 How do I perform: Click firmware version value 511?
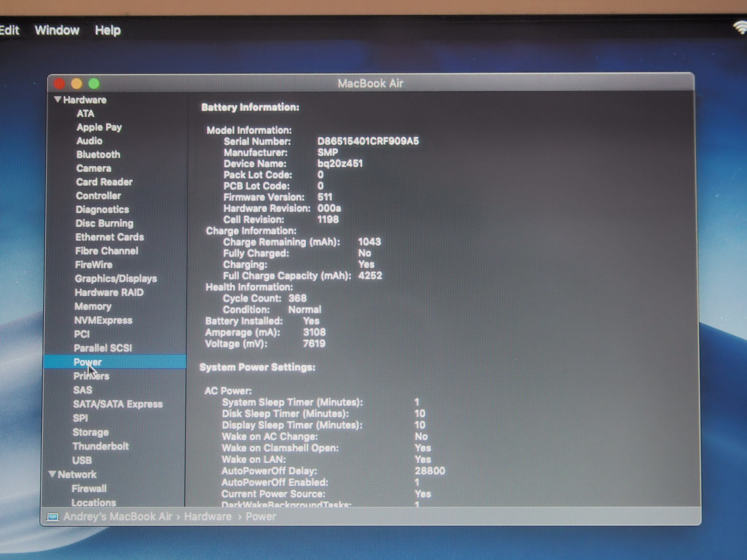(x=325, y=197)
